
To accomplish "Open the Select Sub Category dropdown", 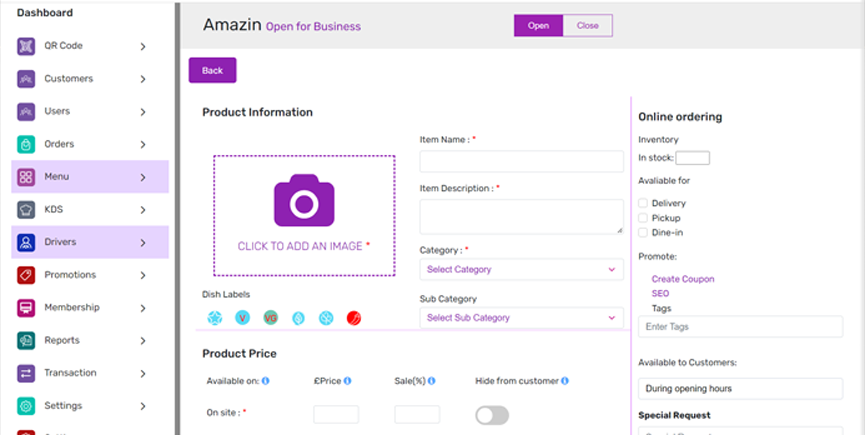I will point(521,318).
